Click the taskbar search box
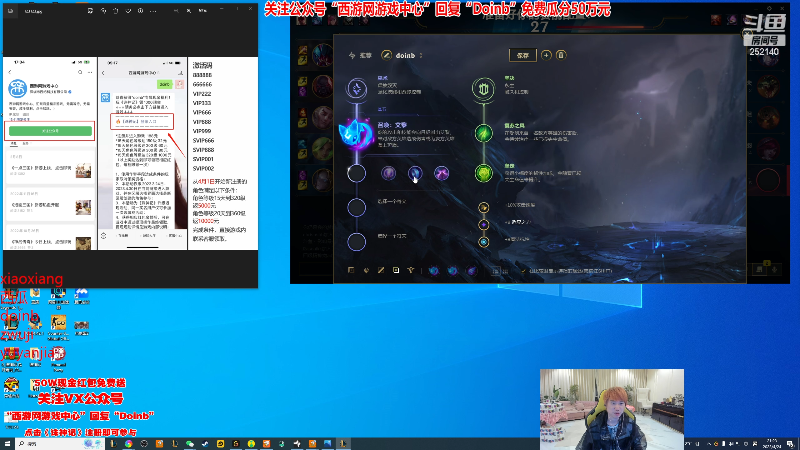800x450 pixels. click(x=61, y=444)
